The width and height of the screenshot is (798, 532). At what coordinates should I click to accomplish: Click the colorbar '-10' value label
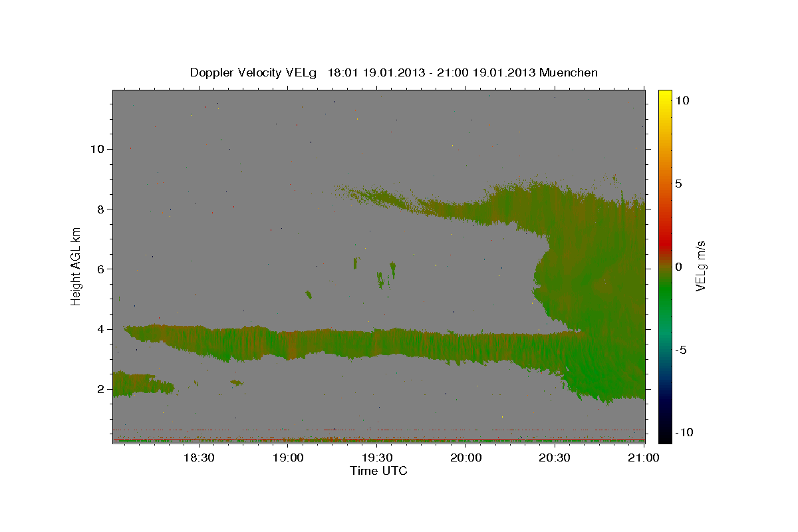[x=684, y=432]
